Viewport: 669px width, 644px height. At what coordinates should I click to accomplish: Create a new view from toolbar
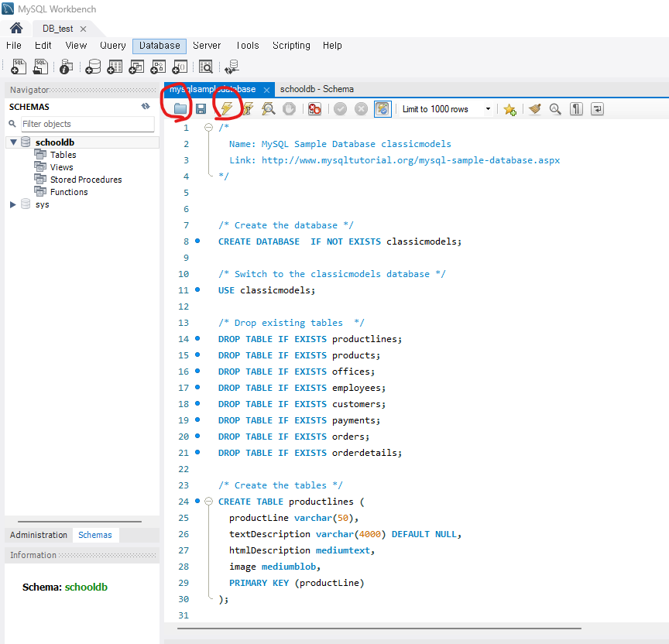pos(136,67)
